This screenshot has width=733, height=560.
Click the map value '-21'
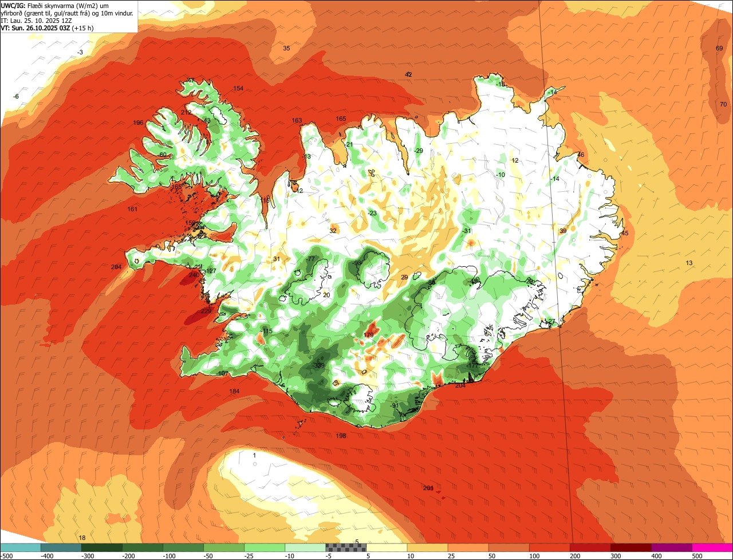tap(349, 144)
